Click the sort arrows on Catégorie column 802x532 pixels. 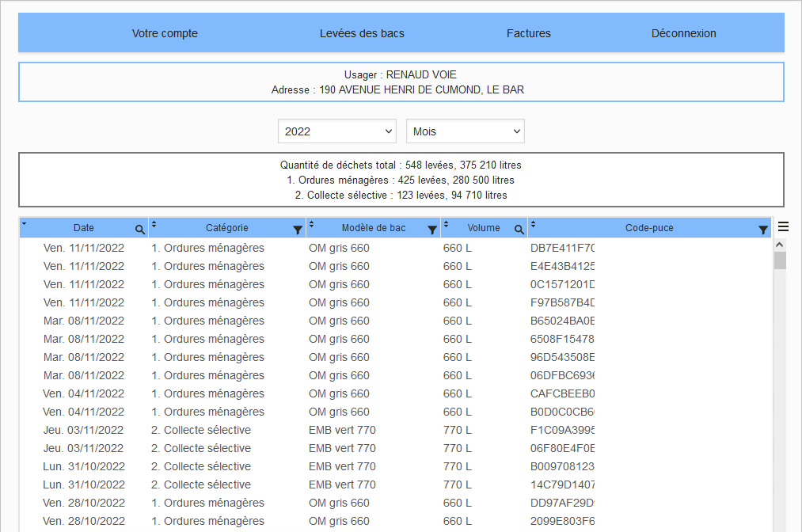point(154,225)
